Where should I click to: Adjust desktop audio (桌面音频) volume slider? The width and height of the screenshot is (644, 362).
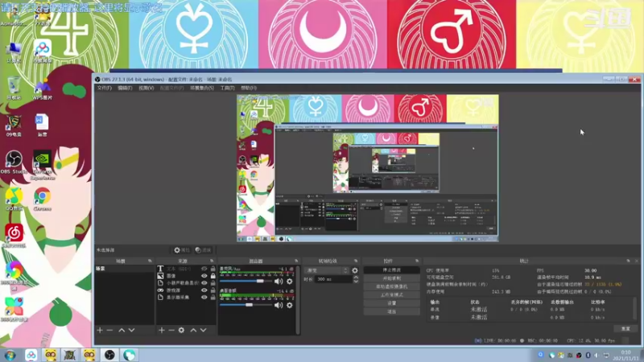coord(246,305)
